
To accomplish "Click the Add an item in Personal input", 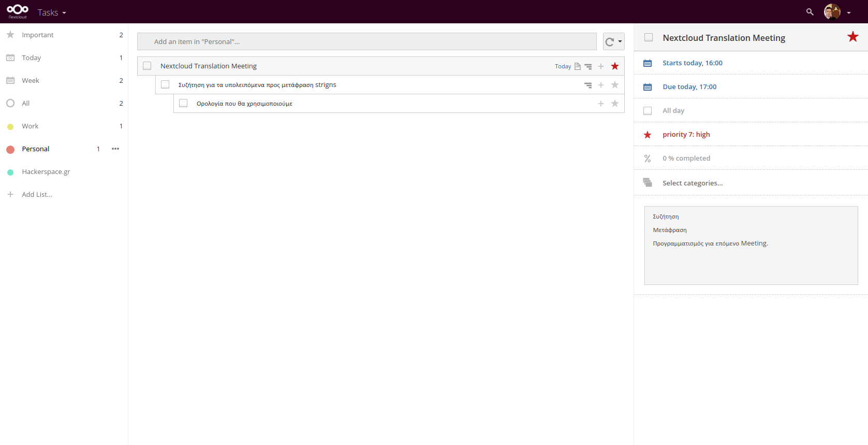I will 366,41.
